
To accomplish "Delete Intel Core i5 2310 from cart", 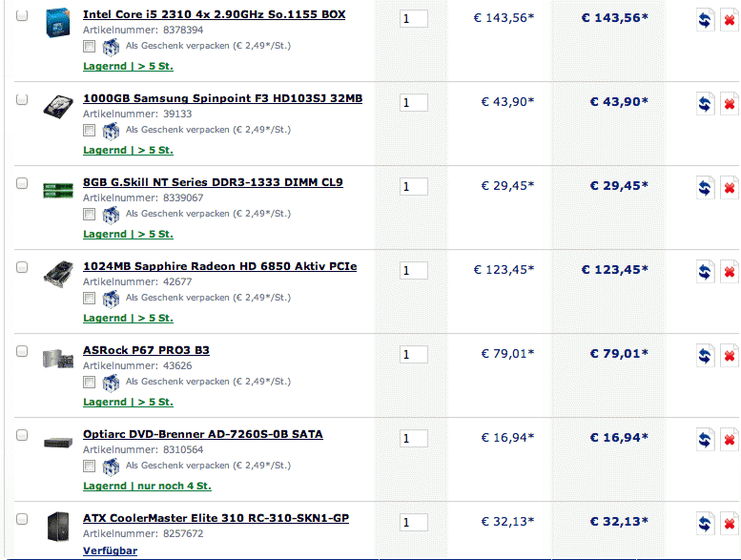I will tap(730, 20).
